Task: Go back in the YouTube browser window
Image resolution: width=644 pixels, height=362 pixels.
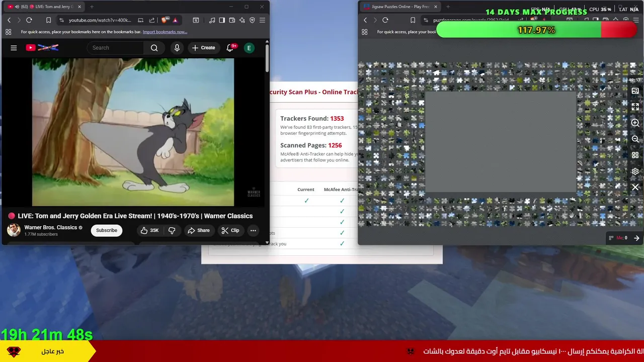Action: (9, 20)
